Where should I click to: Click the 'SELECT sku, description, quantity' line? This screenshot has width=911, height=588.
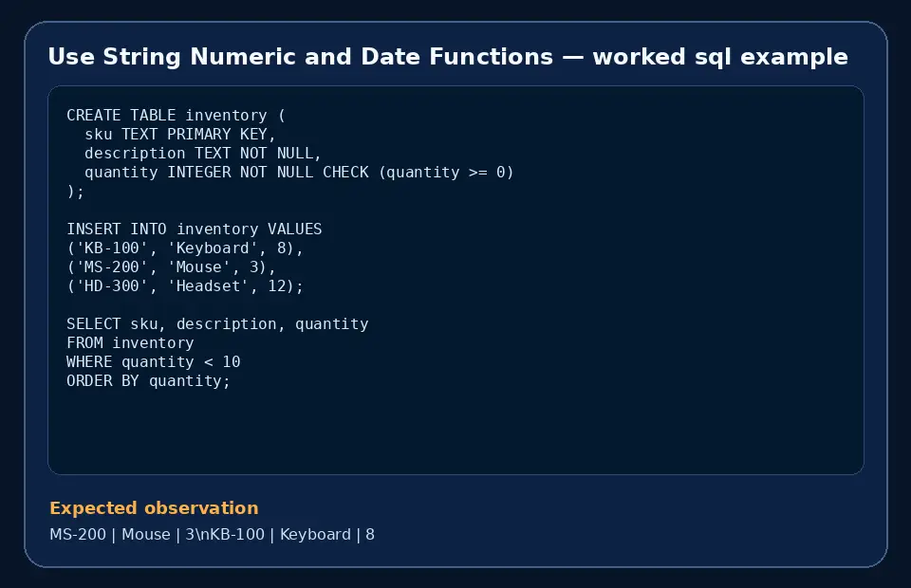(217, 324)
